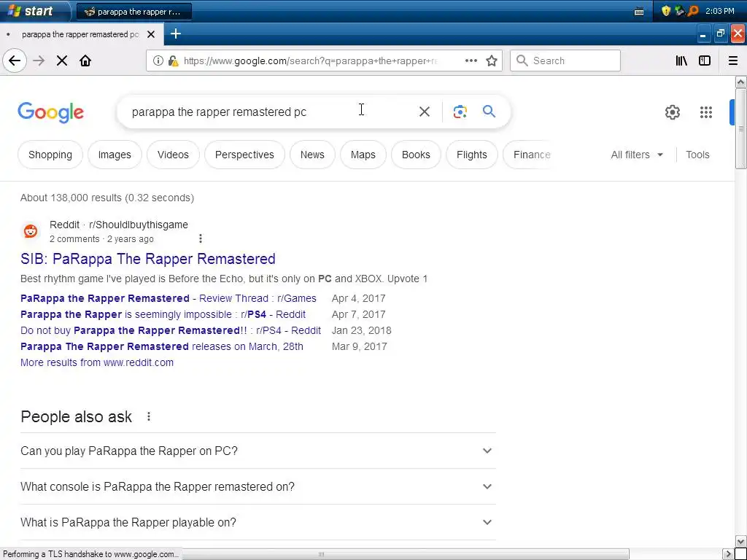Select the Books filter chip
Viewport: 747px width, 560px height.
(x=416, y=155)
